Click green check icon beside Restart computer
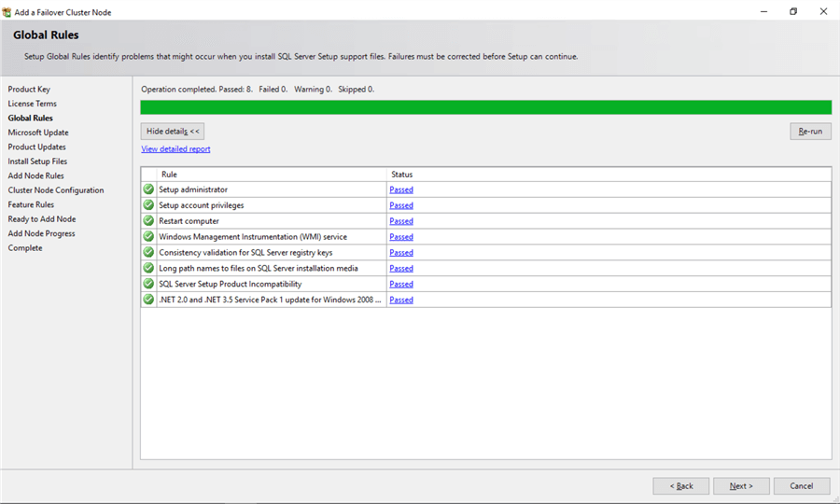The width and height of the screenshot is (840, 504). coord(148,220)
